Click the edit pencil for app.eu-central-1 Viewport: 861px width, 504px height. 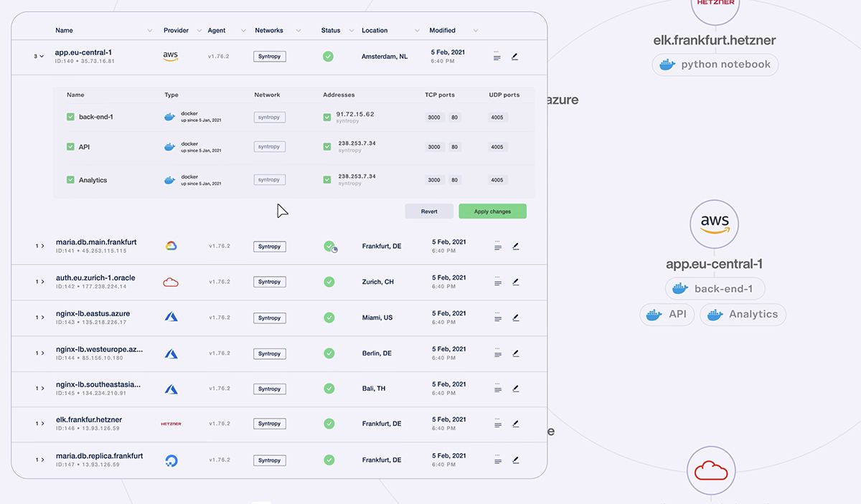pyautogui.click(x=514, y=56)
